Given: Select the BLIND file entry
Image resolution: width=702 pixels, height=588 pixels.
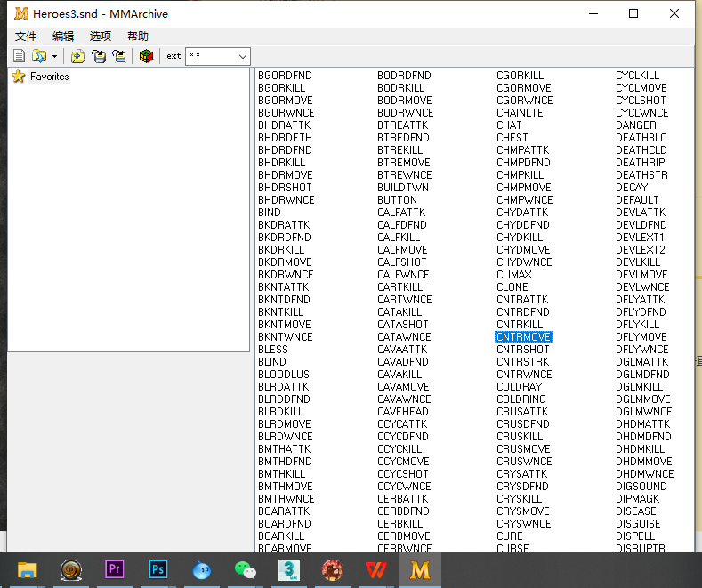Looking at the screenshot, I should tap(271, 361).
